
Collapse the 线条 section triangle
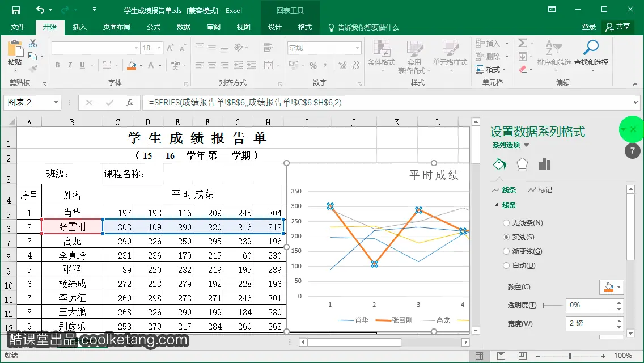496,205
